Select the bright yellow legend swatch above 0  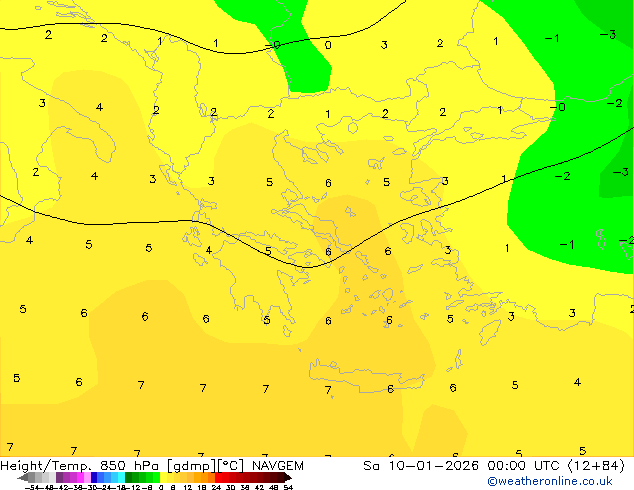click(x=163, y=477)
